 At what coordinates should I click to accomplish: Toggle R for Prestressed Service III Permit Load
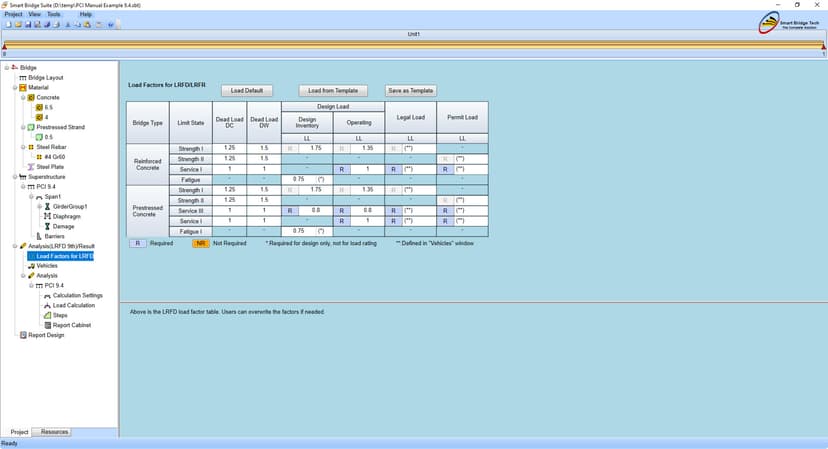[445, 211]
